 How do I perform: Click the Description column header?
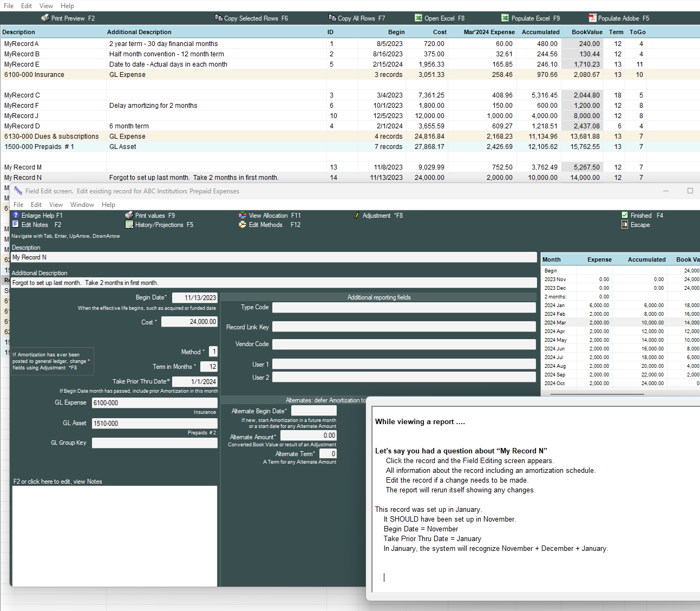(18, 32)
